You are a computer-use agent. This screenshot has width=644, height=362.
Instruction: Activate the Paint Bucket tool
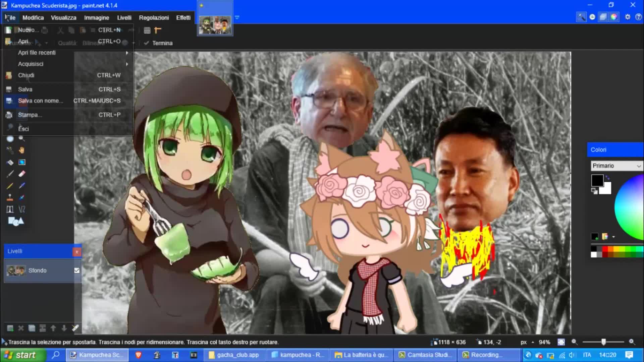[x=10, y=162]
